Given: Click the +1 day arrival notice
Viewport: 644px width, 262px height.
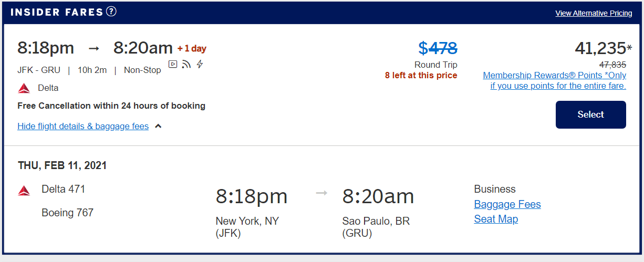Looking at the screenshot, I should tap(192, 49).
